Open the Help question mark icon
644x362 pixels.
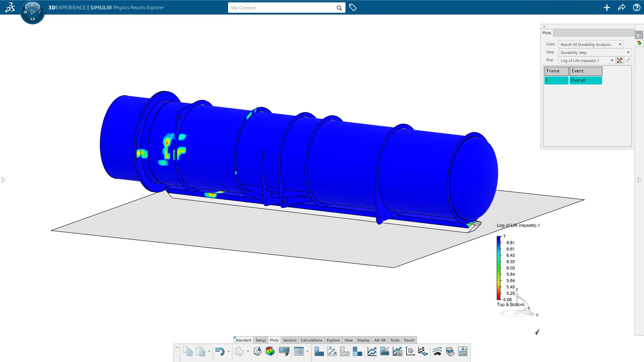point(636,7)
